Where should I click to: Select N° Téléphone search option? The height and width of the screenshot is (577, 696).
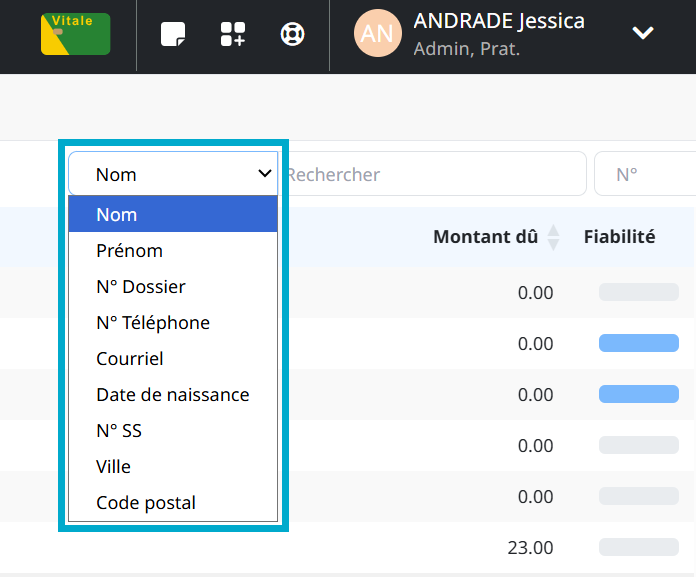coord(152,323)
